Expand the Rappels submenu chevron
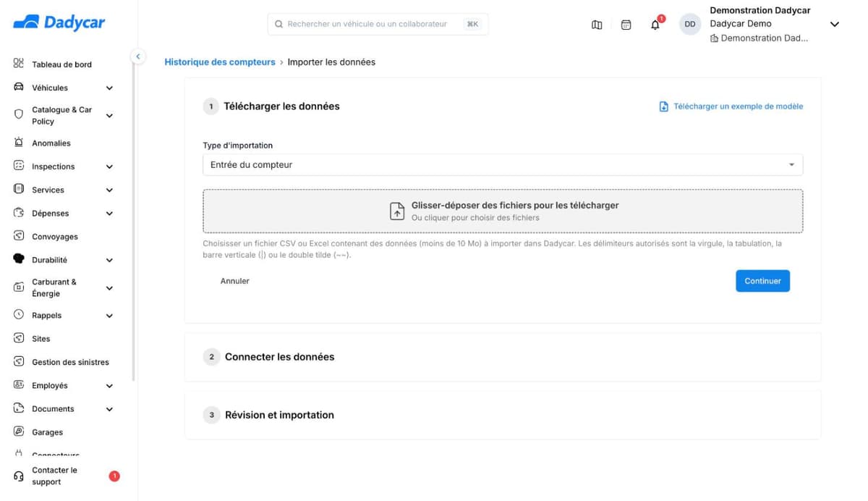Screen dimensions: 868x501 (x=109, y=316)
